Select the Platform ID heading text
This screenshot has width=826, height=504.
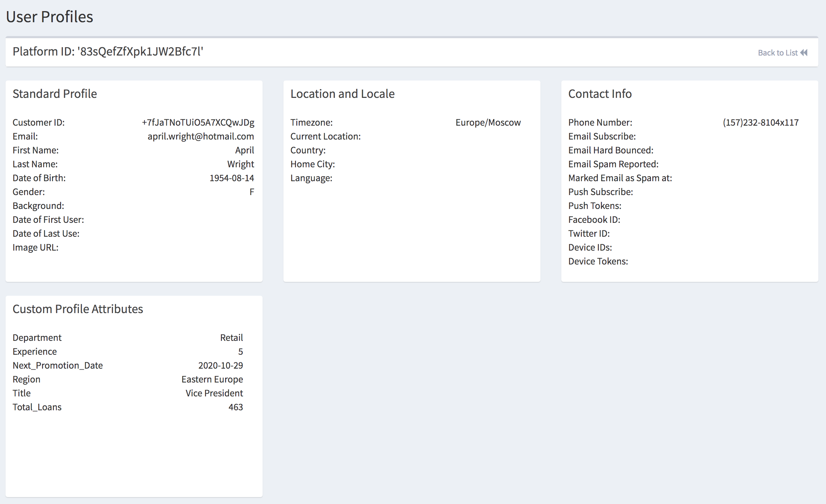pyautogui.click(x=108, y=51)
